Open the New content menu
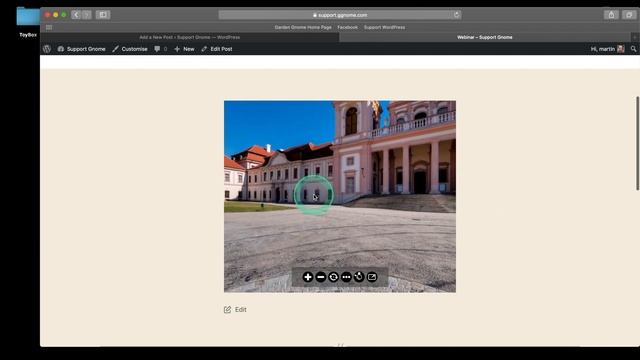Image resolution: width=640 pixels, height=360 pixels. click(184, 49)
